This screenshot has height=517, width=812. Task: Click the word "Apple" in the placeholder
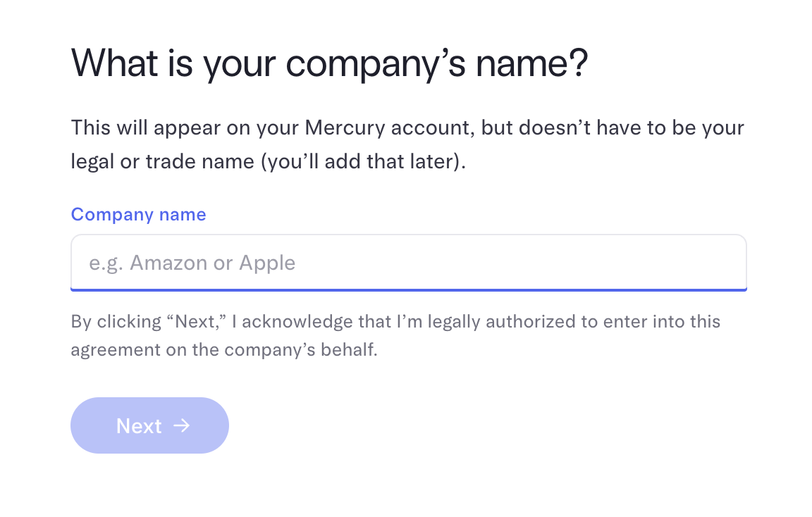click(267, 263)
